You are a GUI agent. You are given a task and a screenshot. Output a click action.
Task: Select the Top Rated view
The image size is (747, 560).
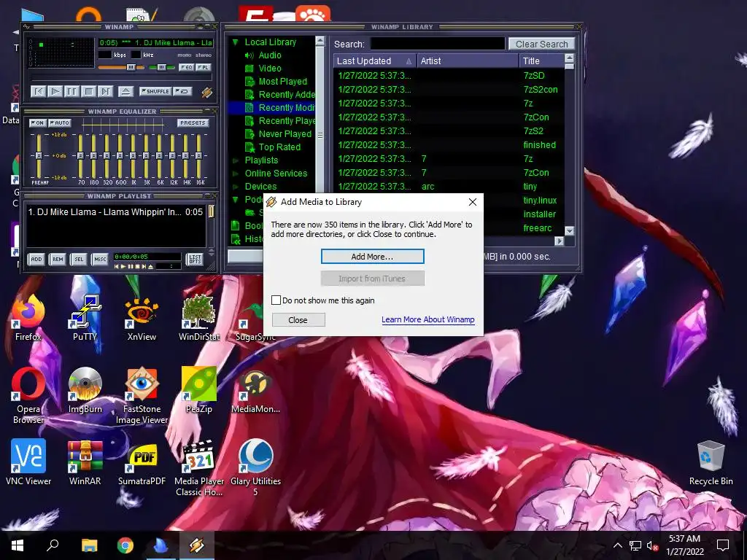pyautogui.click(x=279, y=147)
